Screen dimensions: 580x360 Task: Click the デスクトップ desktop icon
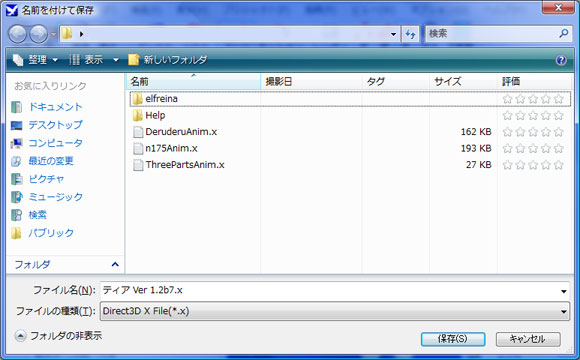click(16, 125)
